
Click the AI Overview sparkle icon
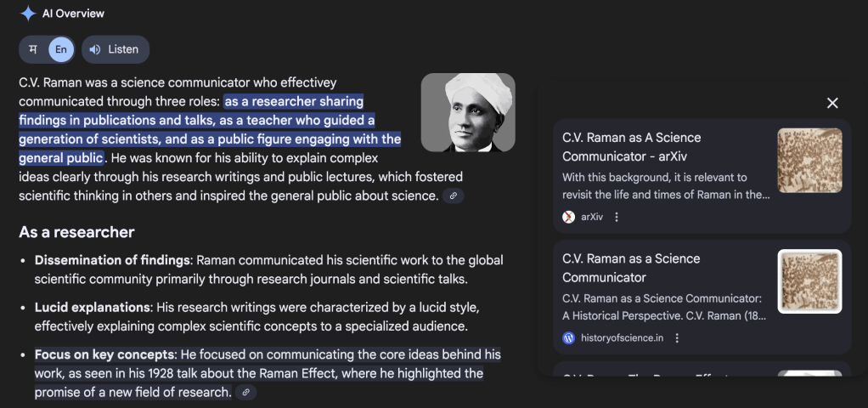[x=28, y=14]
